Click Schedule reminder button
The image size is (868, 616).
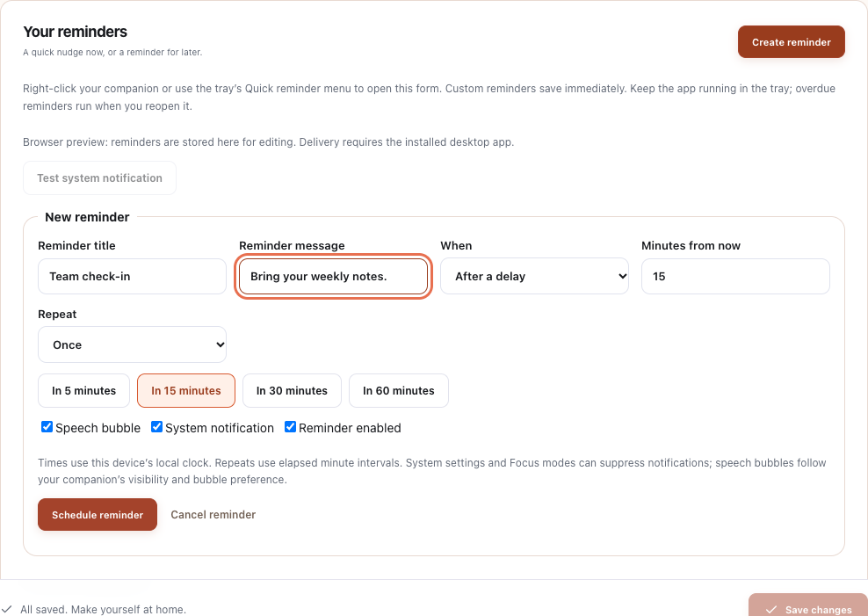(98, 515)
